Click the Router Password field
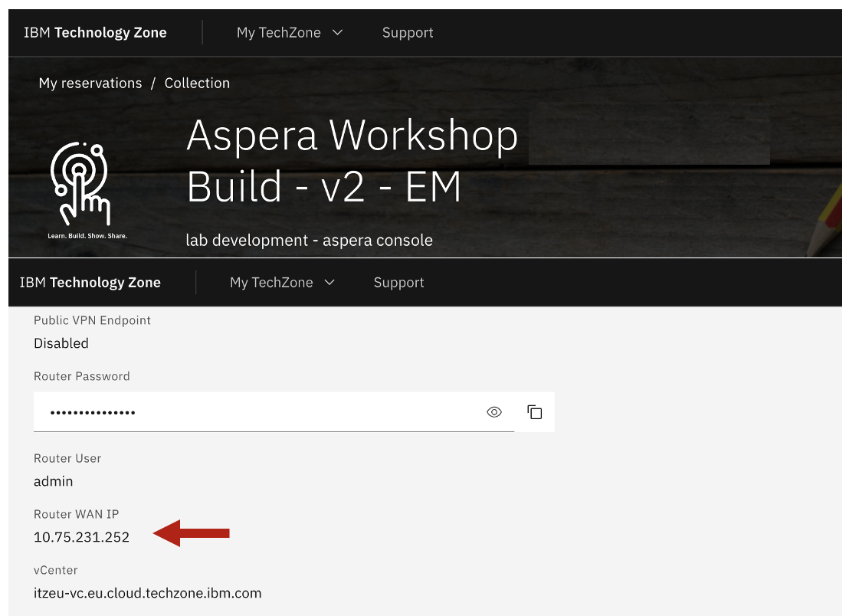Viewport: 849px width, 616px height. [x=274, y=412]
